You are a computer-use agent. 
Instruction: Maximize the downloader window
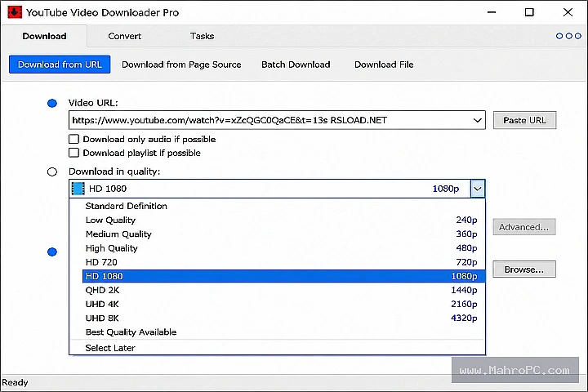click(x=529, y=12)
